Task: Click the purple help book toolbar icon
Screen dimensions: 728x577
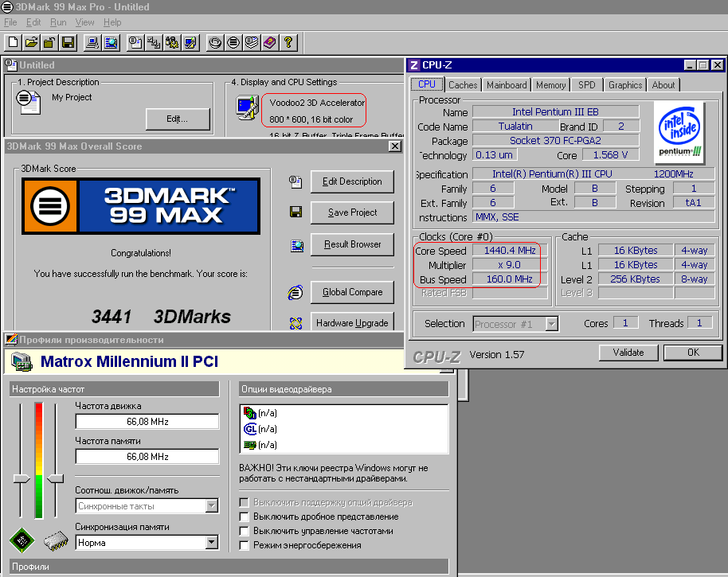Action: click(270, 43)
